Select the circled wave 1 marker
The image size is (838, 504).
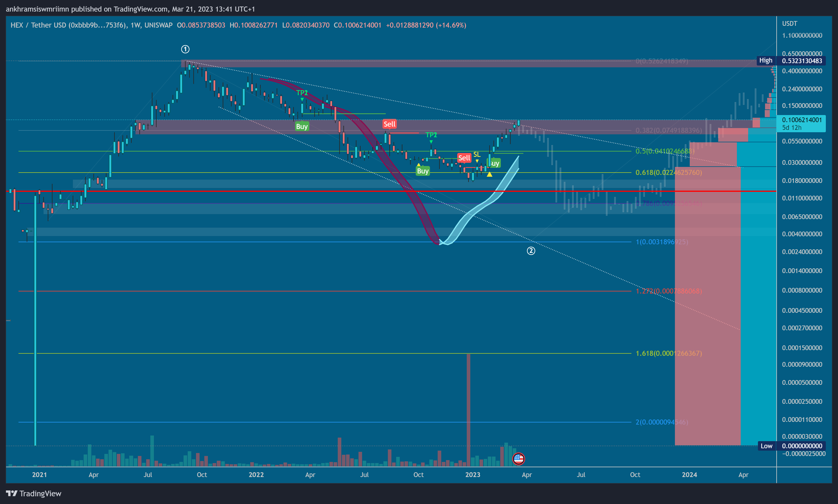click(185, 49)
